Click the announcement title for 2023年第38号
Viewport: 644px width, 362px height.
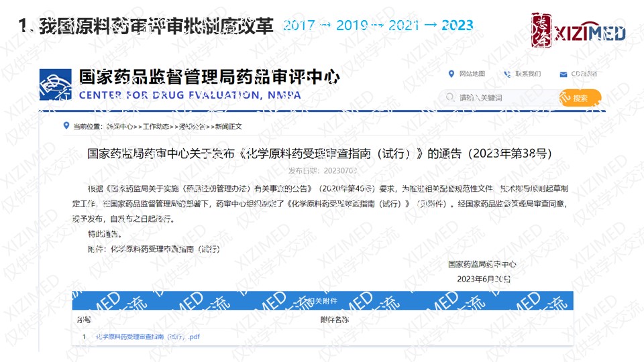(x=319, y=152)
